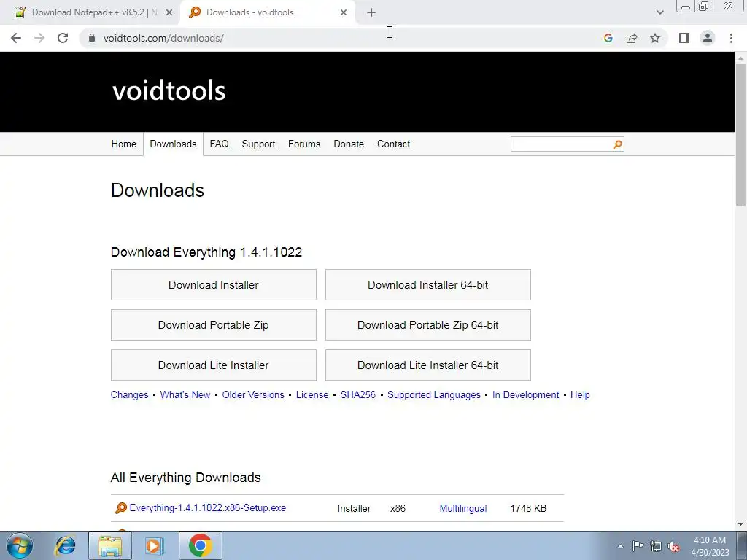747x560 pixels.
Task: Click scrollbar up arrow
Action: point(740,58)
